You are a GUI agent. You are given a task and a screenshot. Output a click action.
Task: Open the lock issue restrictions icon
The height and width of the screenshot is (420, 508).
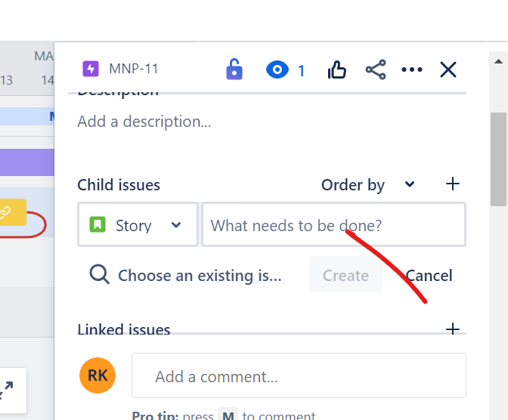click(x=234, y=69)
